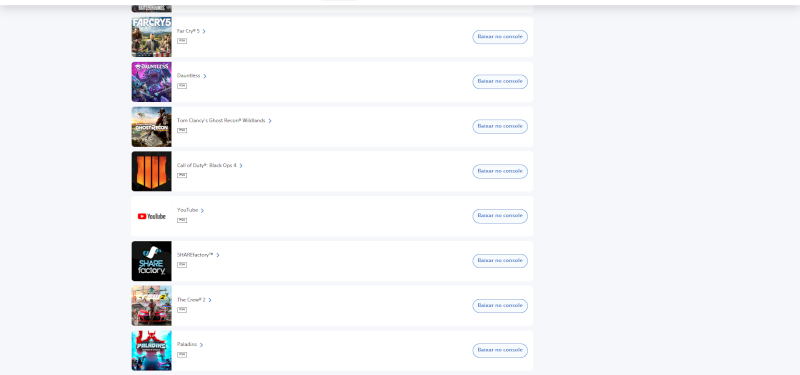The height and width of the screenshot is (375, 800).
Task: Expand the chevron next to SHAREfactory
Action: 218,255
